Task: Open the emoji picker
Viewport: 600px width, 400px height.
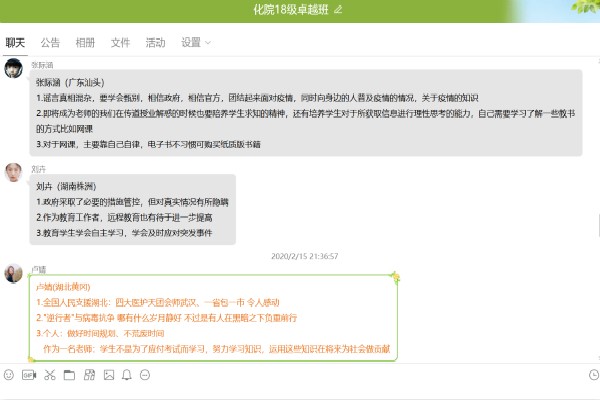Action: (9, 375)
